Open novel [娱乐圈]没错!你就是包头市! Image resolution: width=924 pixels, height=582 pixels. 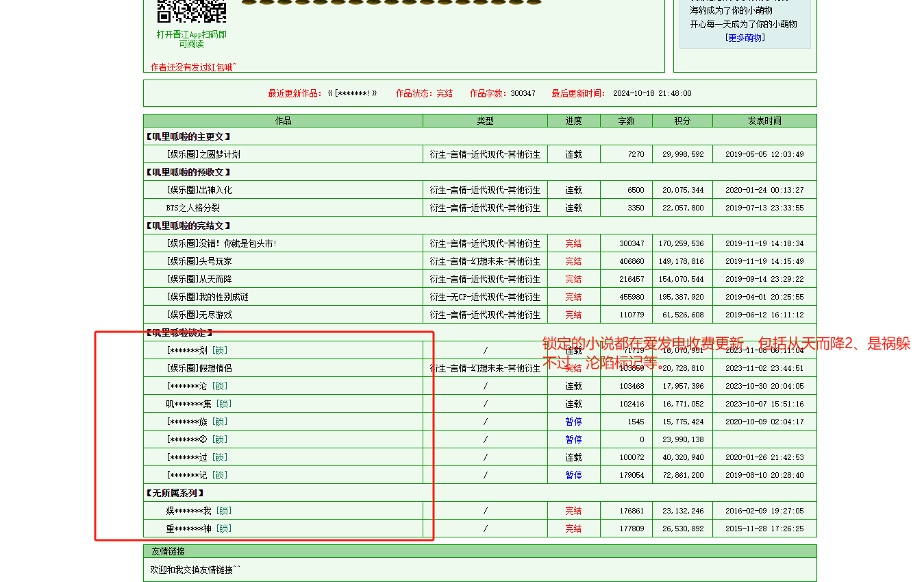[x=221, y=243]
